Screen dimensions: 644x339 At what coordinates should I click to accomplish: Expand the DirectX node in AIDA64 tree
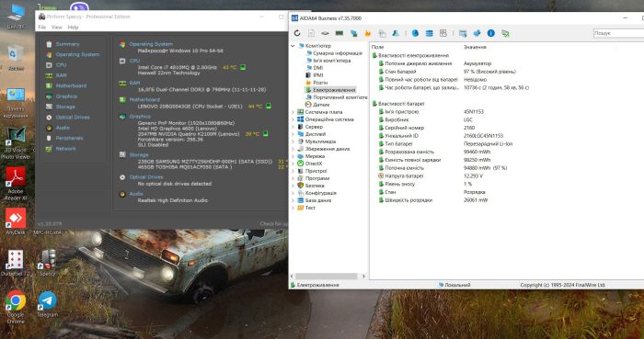(x=293, y=164)
